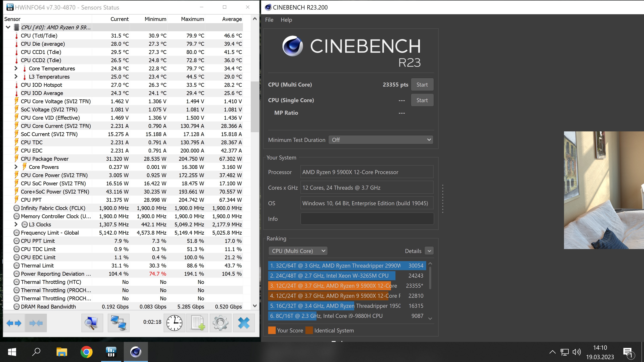Open File Explorer from taskbar
The image size is (644, 362).
pos(62,352)
